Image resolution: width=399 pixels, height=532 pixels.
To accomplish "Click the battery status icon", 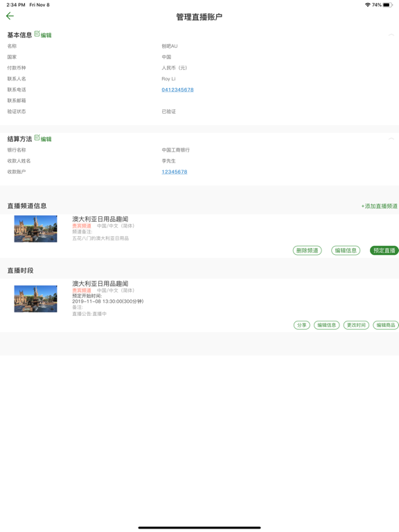I will (x=388, y=5).
